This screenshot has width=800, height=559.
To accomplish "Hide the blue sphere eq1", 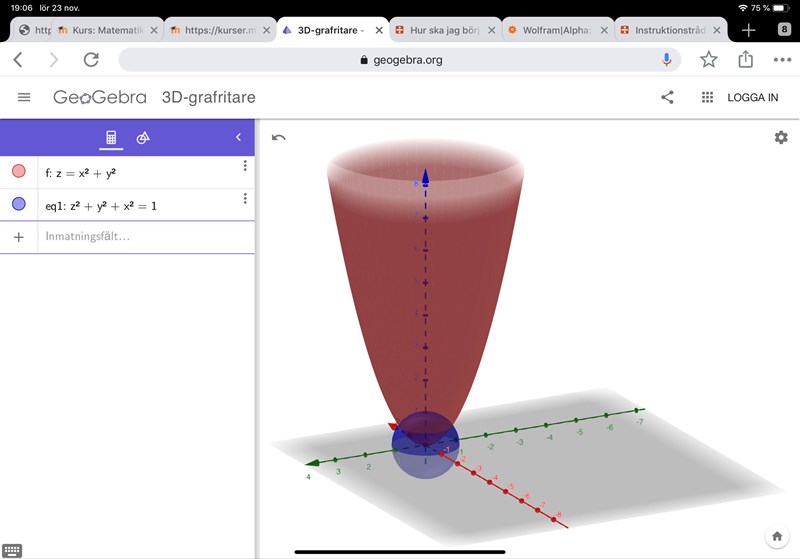I will [19, 205].
